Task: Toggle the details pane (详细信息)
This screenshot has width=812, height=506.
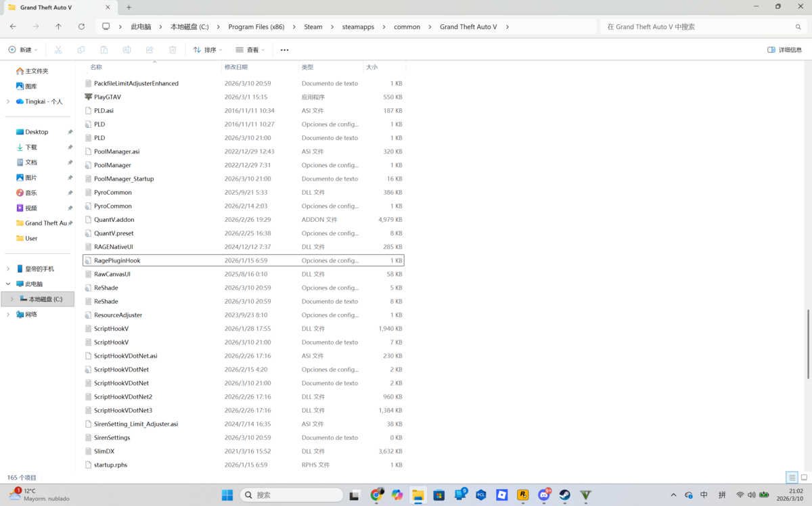Action: 784,50
